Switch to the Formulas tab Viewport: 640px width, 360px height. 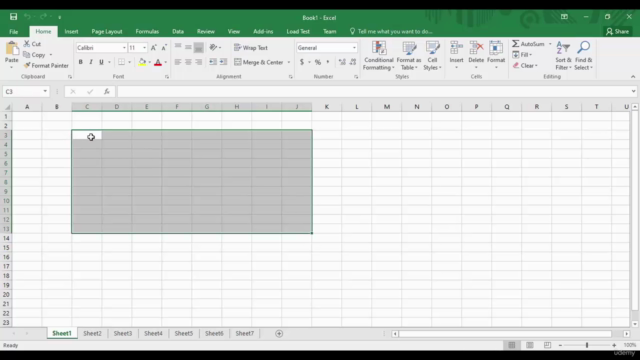tap(147, 31)
